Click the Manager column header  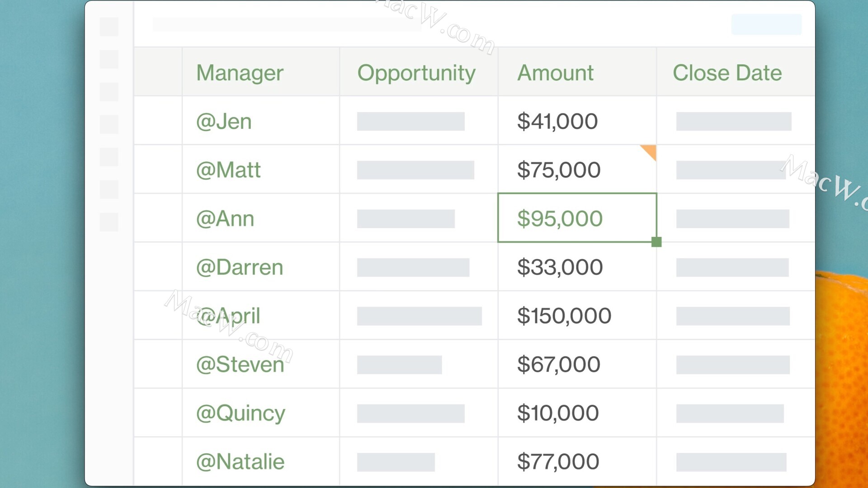coord(240,73)
